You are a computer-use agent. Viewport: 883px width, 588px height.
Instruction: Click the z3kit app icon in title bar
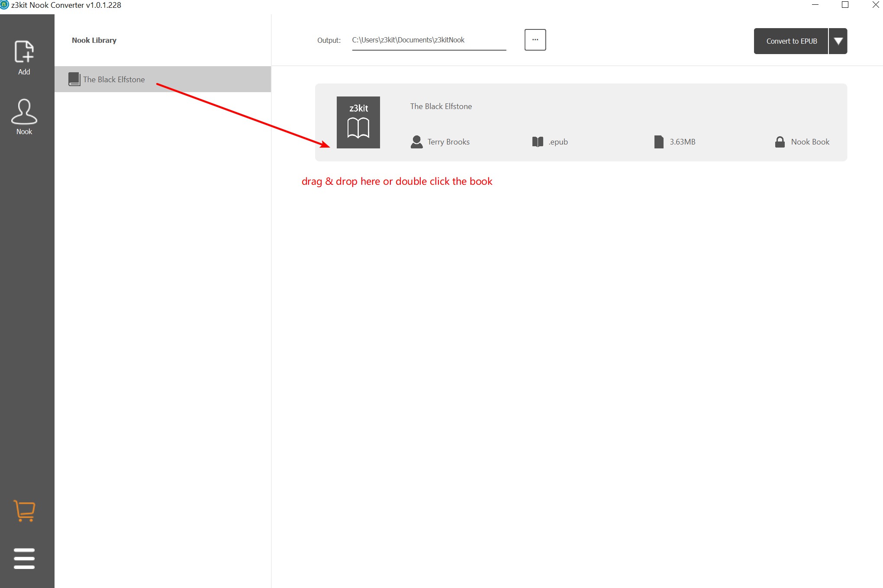[4, 5]
